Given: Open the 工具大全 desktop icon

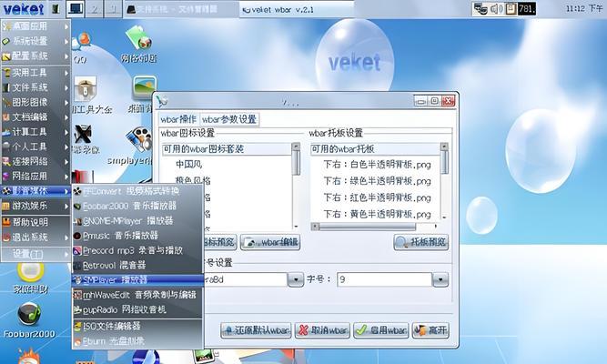Looking at the screenshot, I should pyautogui.click(x=88, y=96).
